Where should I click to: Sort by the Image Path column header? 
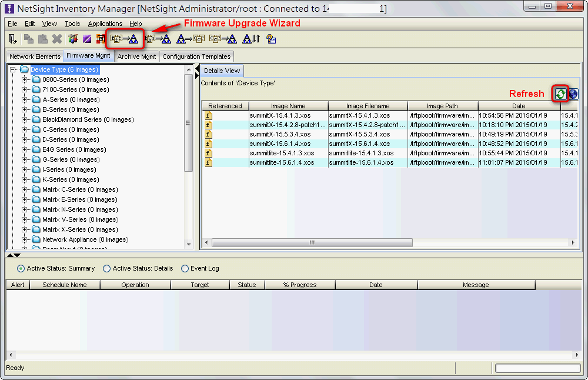tap(443, 106)
